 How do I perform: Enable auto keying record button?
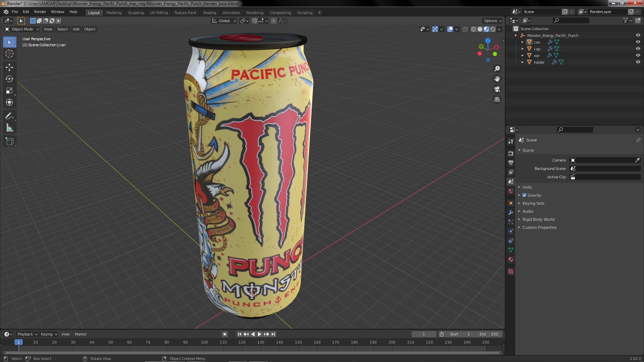coord(224,334)
